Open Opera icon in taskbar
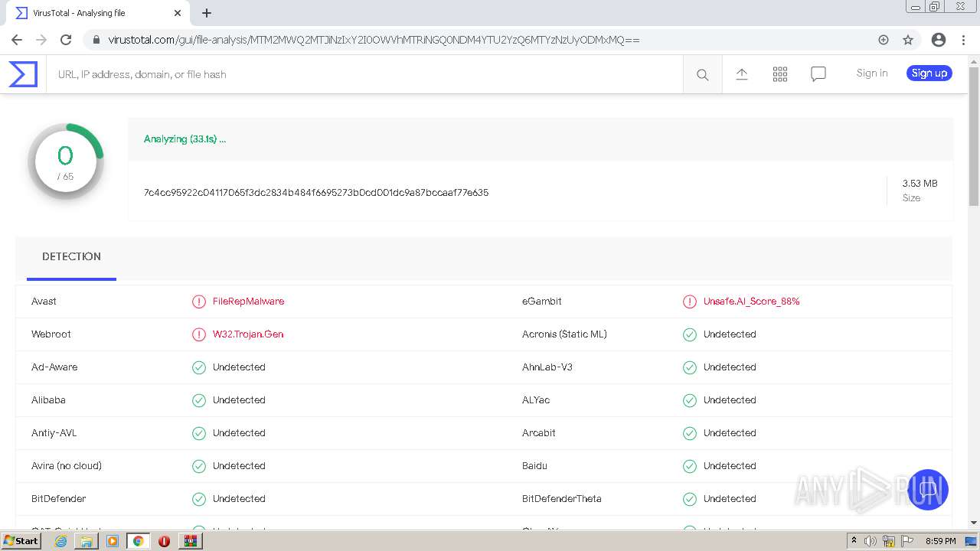Screen dimensions: 980x551 tap(164, 541)
